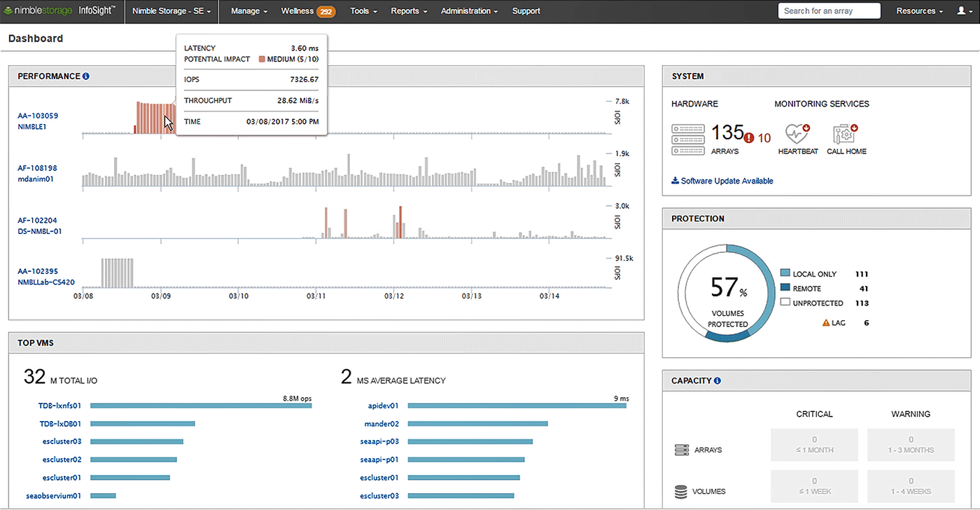The height and width of the screenshot is (510, 980).
Task: Open the mander02 latency VM link
Action: click(x=381, y=424)
